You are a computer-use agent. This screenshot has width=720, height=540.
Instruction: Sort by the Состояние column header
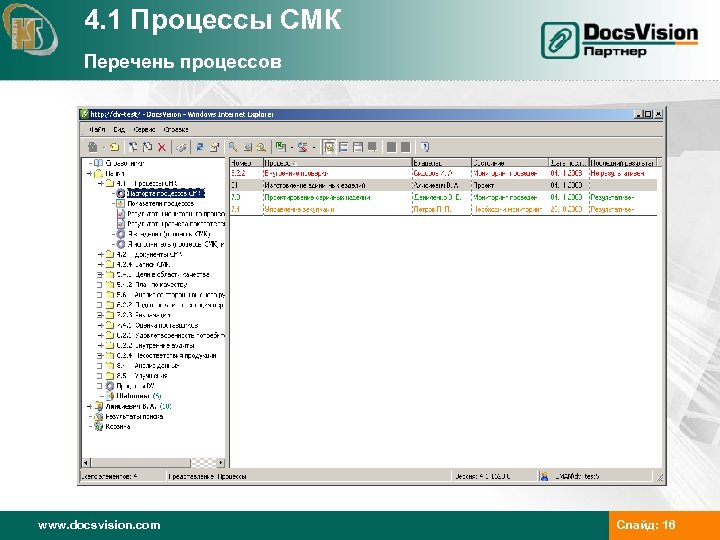click(x=510, y=163)
